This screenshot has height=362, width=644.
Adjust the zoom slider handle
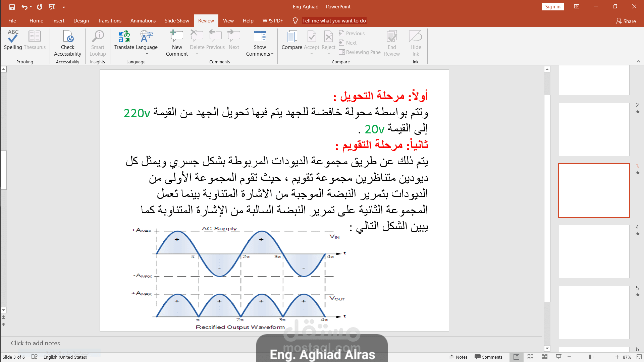[x=590, y=357]
